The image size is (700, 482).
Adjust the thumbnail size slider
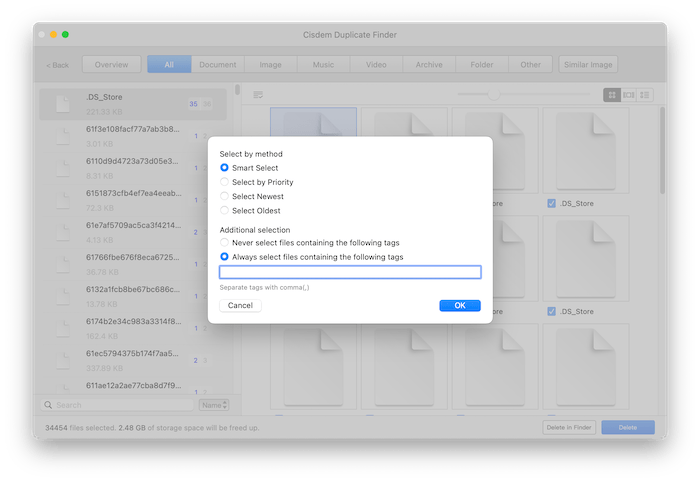click(493, 95)
